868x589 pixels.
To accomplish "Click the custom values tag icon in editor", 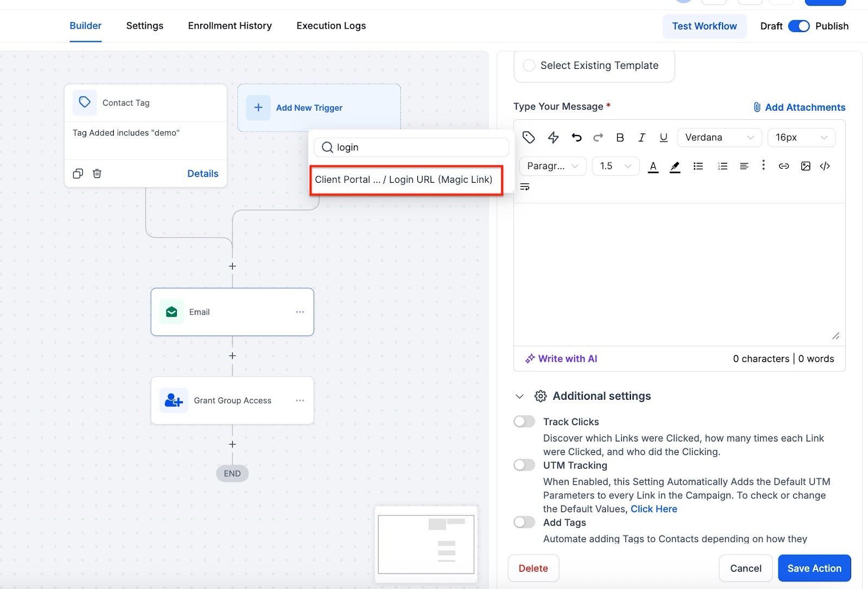I will (528, 138).
